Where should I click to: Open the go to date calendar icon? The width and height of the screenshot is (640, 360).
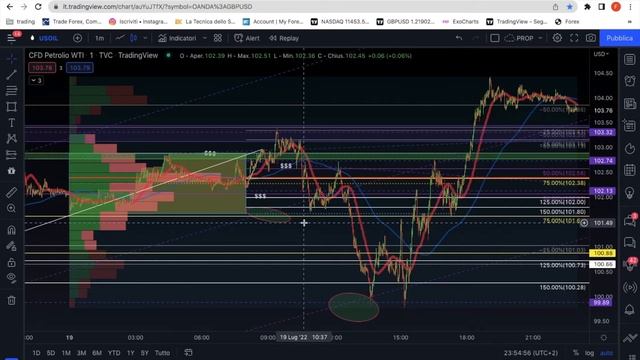tap(188, 352)
